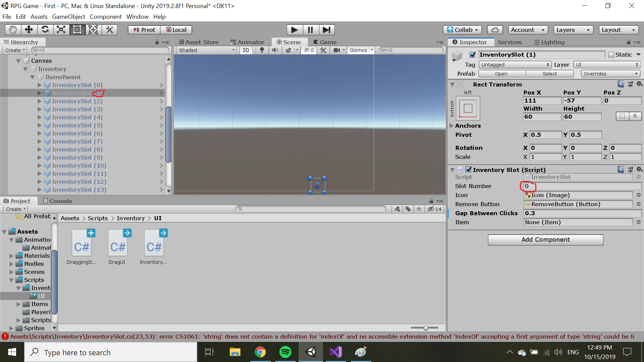Viewport: 644px width, 362px height.
Task: Select the Scale tool
Action: click(61, 30)
